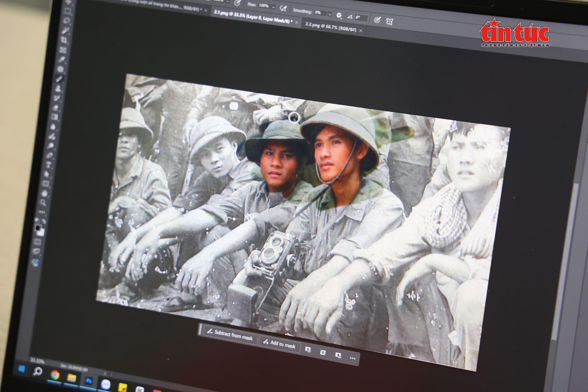The width and height of the screenshot is (588, 392).
Task: Open more options in the mask taskbar
Action: (352, 358)
